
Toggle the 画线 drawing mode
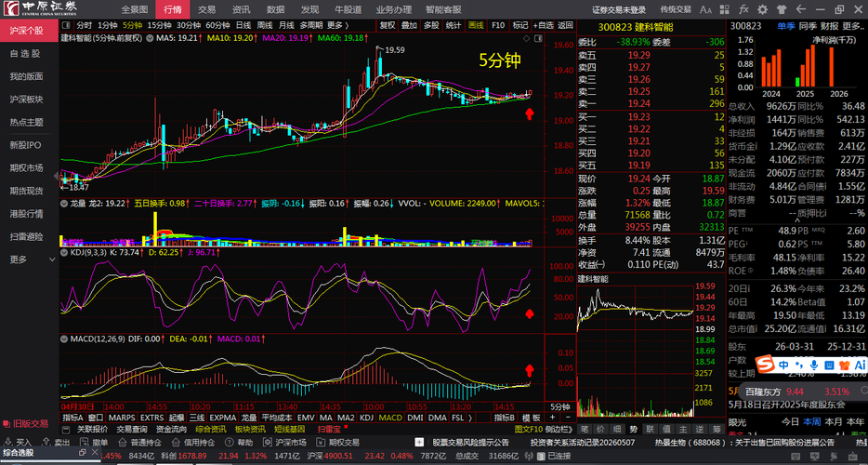476,25
